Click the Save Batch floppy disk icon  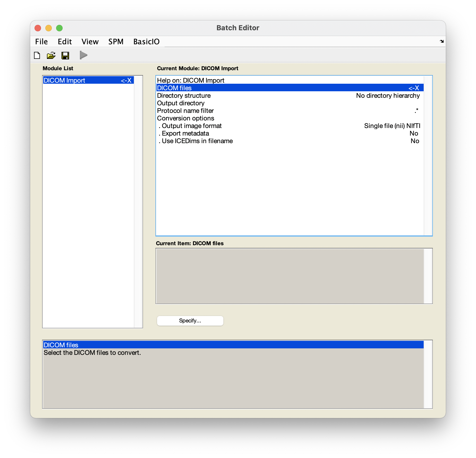[65, 55]
